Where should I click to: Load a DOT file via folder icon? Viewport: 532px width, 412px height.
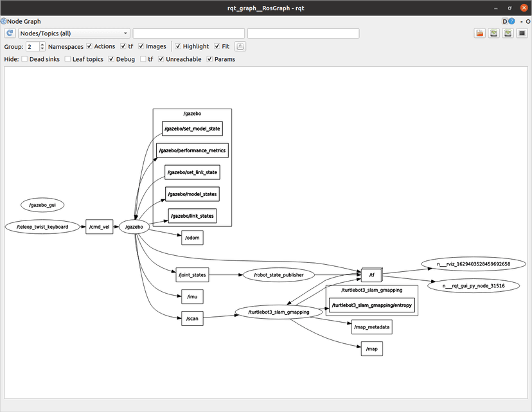point(479,33)
